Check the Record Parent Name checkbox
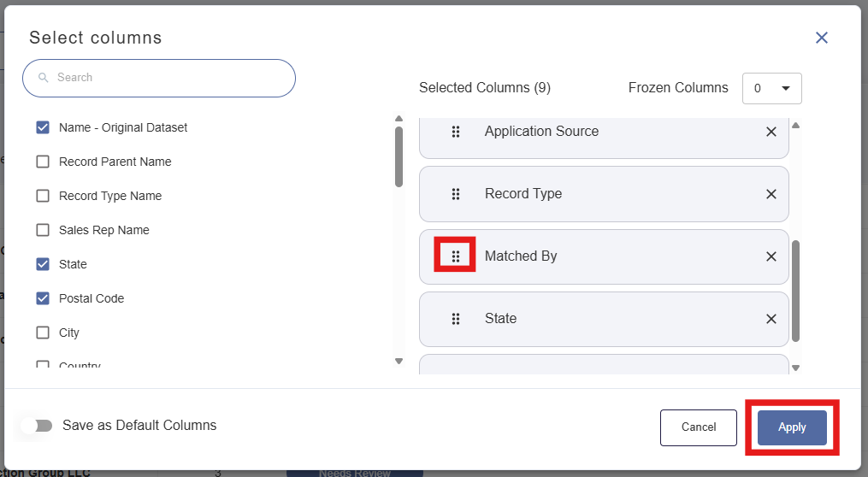 (43, 162)
